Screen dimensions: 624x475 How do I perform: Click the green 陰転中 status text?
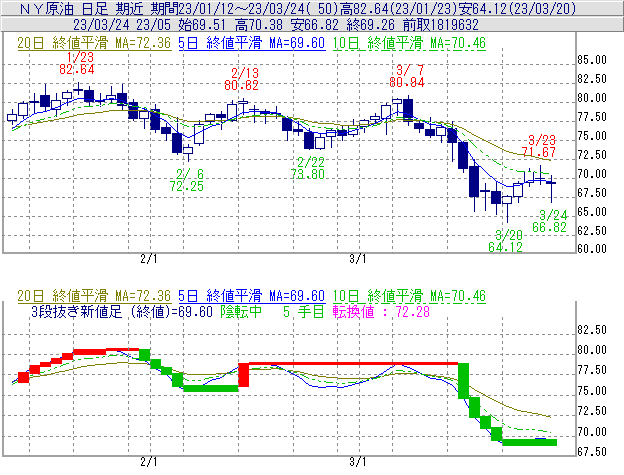point(241,312)
